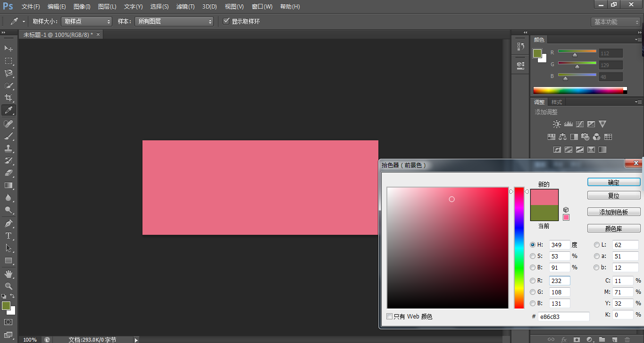Click the change screen mode icon
Image resolution: width=644 pixels, height=343 pixels.
tap(8, 335)
